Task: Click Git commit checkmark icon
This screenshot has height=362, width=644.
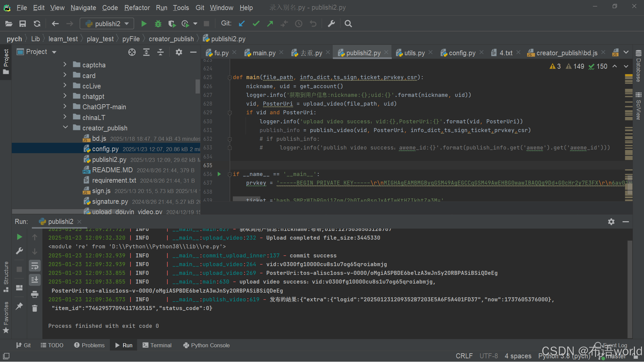Action: coord(256,24)
